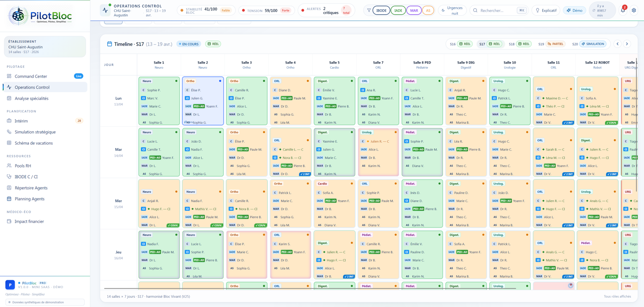Open notifications bell with 2 badge
Viewport: 644px width, 307px height.
(623, 10)
